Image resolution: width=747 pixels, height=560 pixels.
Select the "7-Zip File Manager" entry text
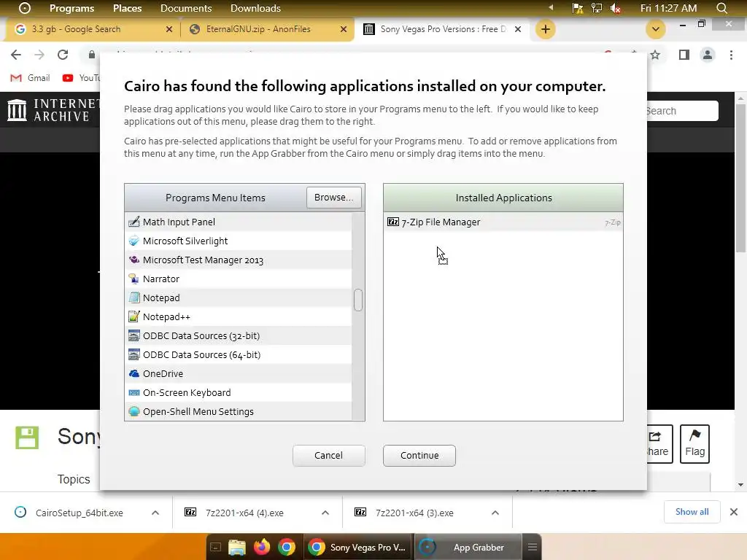(441, 222)
